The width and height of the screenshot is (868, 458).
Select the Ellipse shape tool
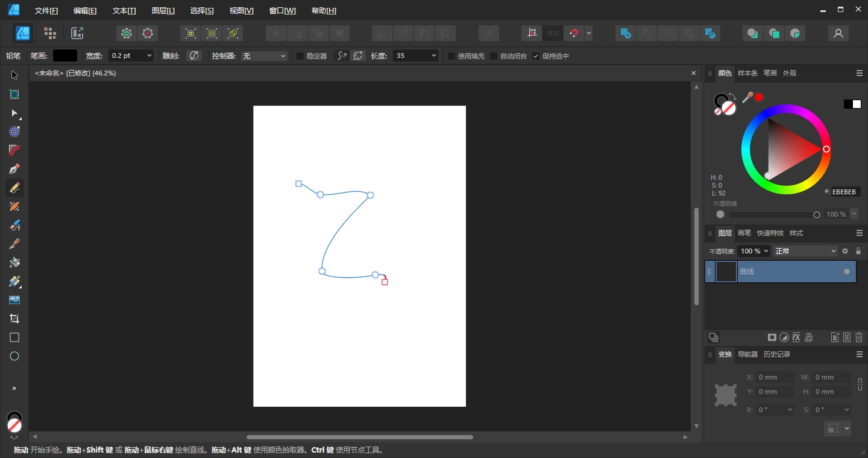[14, 356]
